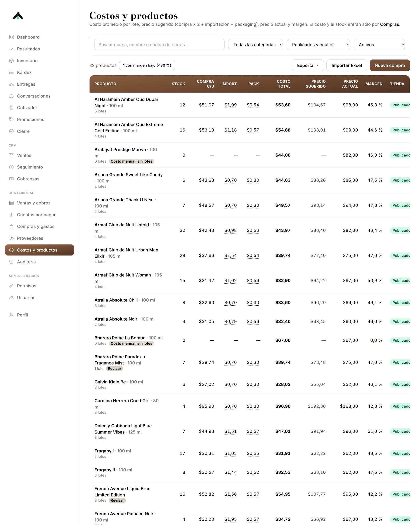Click the Entregas bike icon
Screen dimensions: 420x525
point(11,84)
